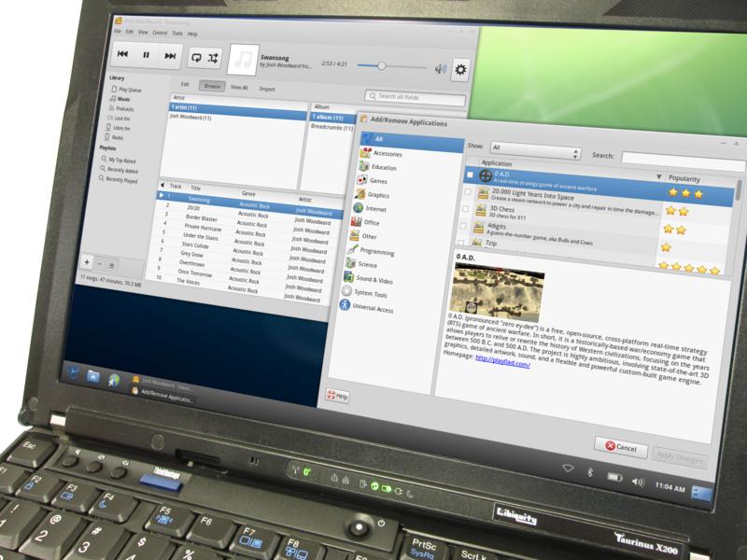
Task: Select Libre.fm in the Library sidebar
Action: [118, 128]
